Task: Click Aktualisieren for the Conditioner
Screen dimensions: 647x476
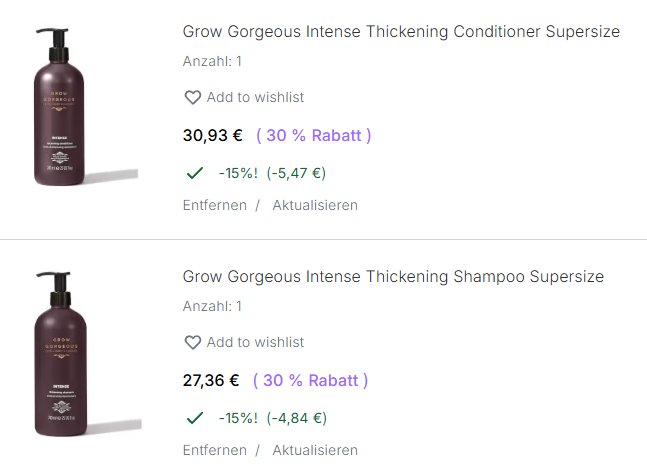Action: [x=315, y=206]
